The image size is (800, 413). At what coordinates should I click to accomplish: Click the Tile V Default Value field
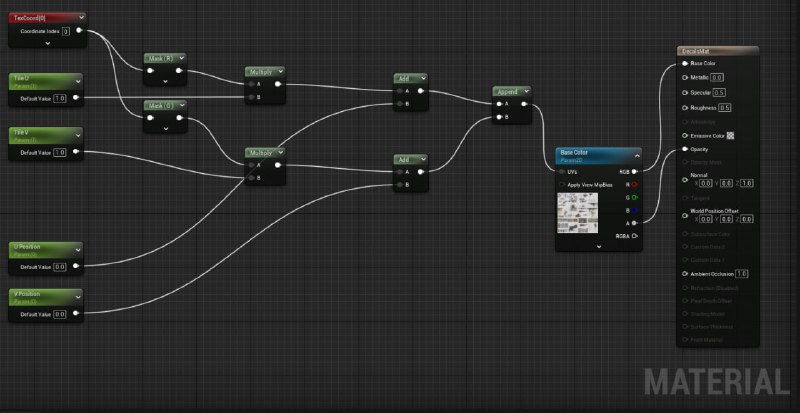60,152
